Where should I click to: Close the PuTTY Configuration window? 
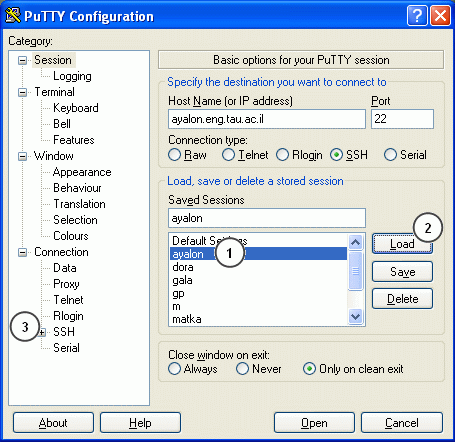[440, 16]
